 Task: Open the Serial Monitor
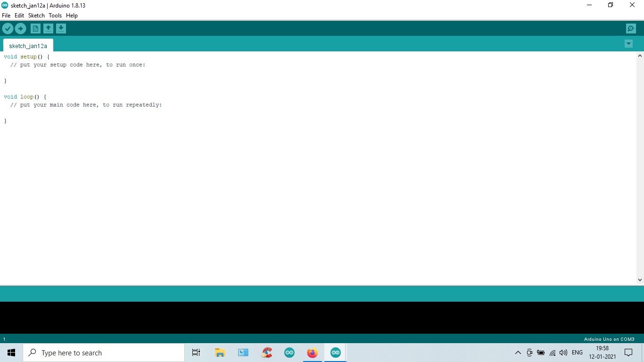click(x=630, y=28)
